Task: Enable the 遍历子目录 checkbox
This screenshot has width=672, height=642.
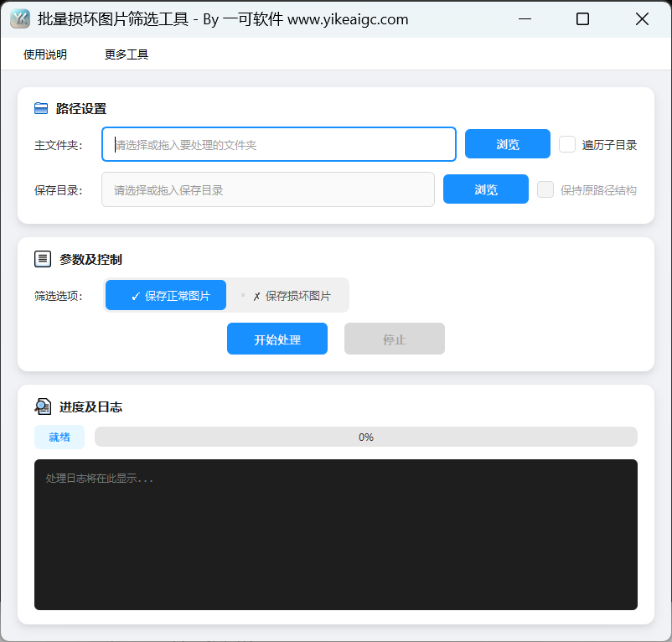Action: [x=567, y=144]
